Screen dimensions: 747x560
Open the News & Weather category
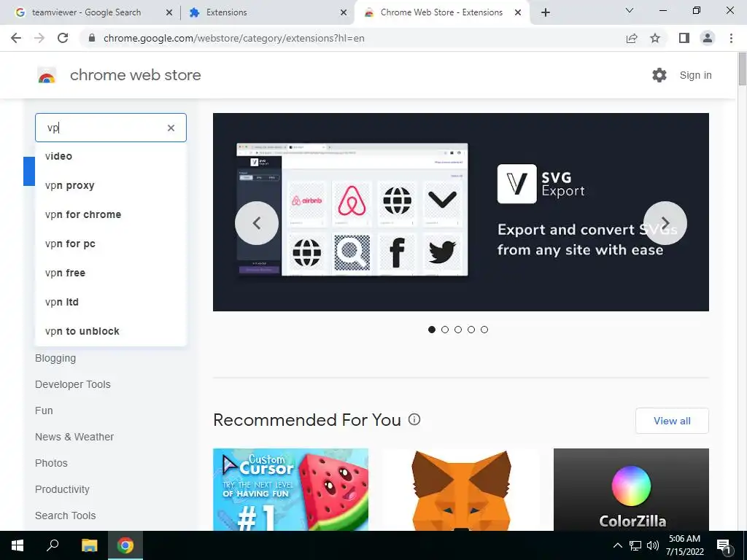coord(74,437)
